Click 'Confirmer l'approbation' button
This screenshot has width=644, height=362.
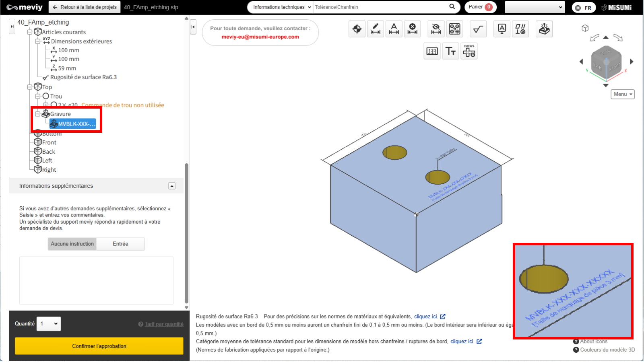(99, 346)
